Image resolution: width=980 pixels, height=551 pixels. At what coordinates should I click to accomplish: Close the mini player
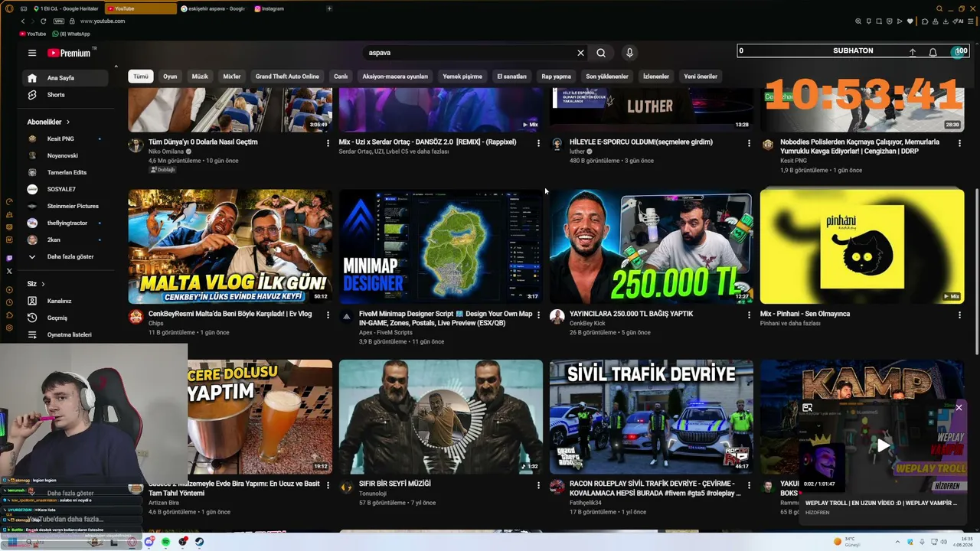pyautogui.click(x=959, y=407)
